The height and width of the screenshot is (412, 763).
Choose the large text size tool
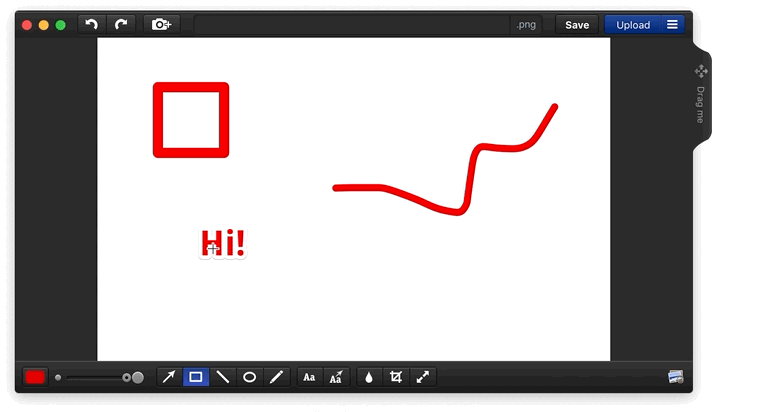tap(336, 377)
